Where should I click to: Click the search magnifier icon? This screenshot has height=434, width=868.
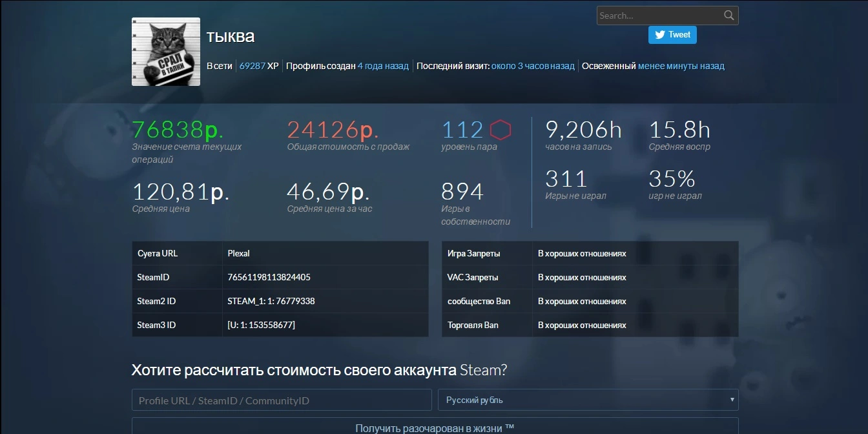[x=728, y=15]
